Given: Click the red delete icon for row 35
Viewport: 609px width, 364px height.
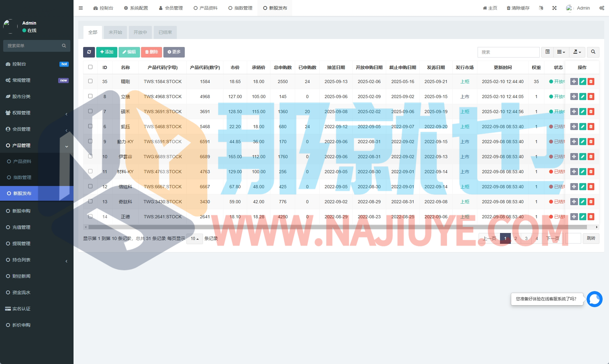Looking at the screenshot, I should click(x=591, y=81).
